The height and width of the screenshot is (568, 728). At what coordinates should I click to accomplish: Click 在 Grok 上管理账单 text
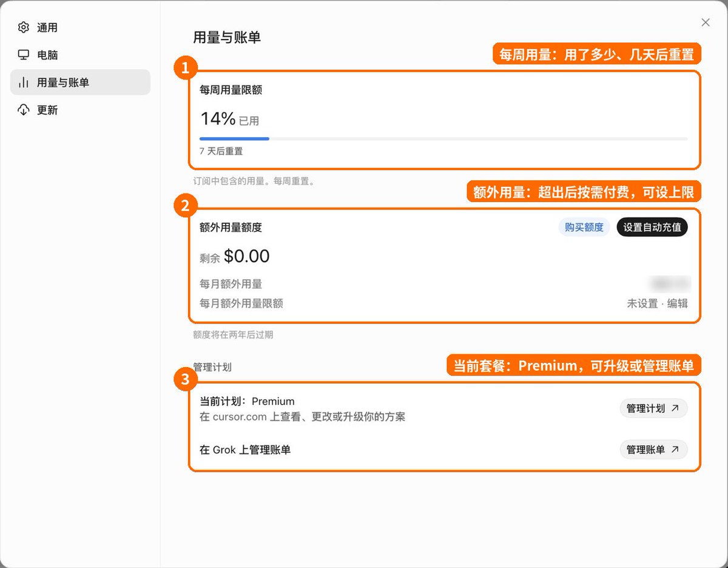pos(245,450)
